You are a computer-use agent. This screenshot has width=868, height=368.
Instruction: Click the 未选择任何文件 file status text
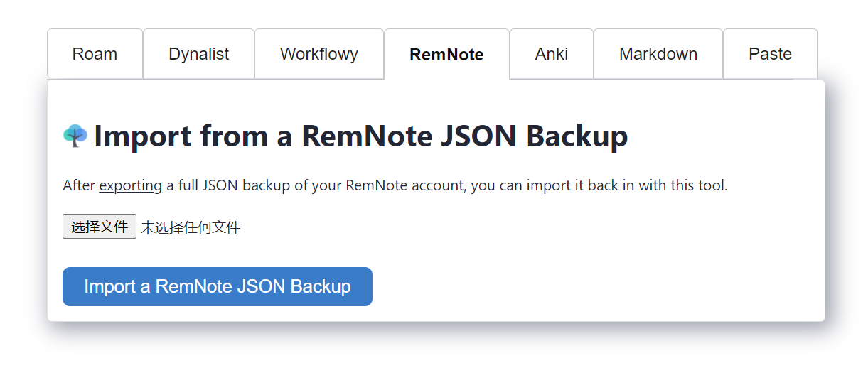tap(191, 227)
